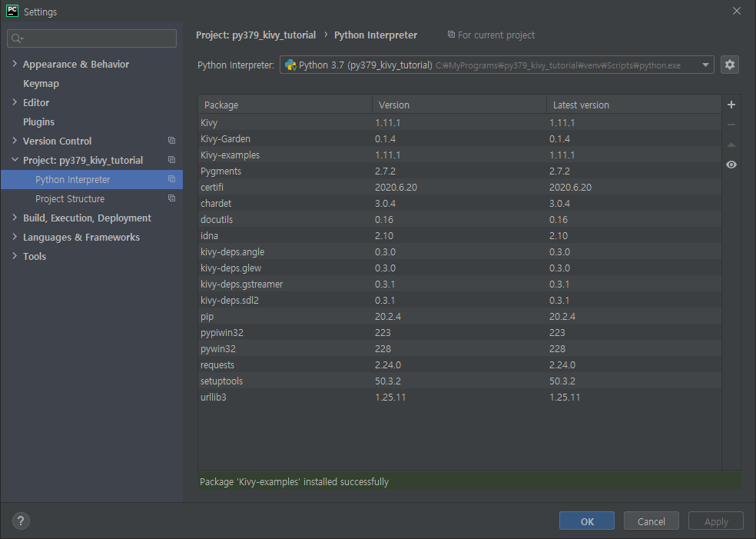756x539 pixels.
Task: Click project-level icon beside Version Control
Action: (171, 141)
